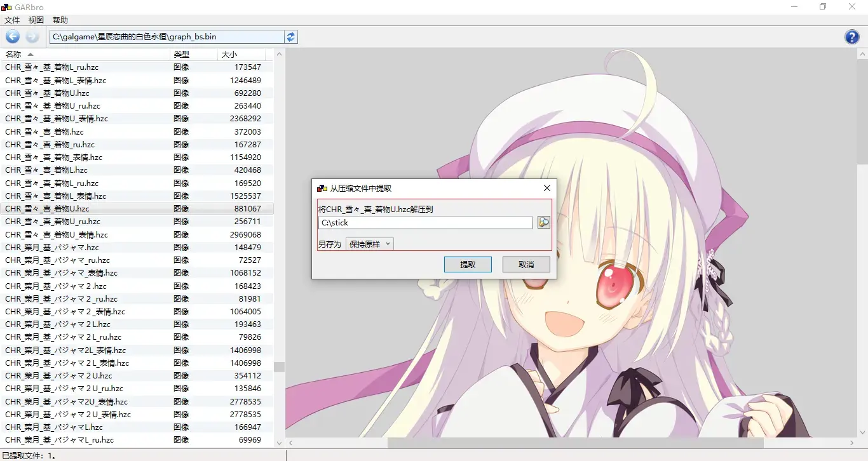Click size value 2969068
The image size is (868, 461).
pyautogui.click(x=245, y=234)
